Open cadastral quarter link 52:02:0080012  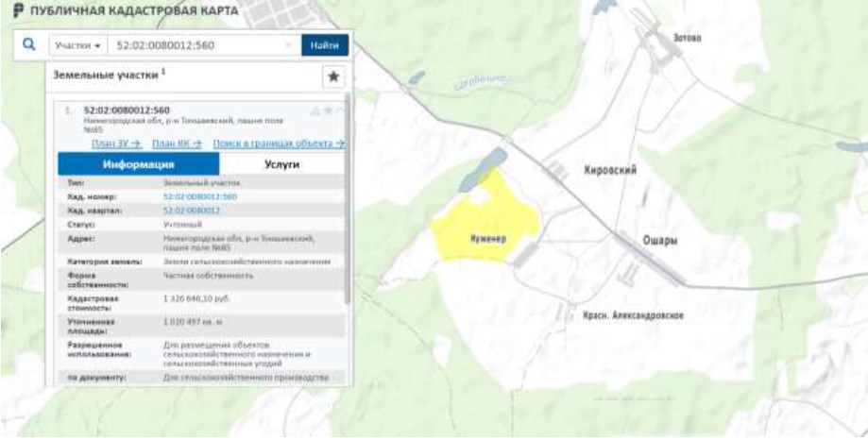tap(192, 210)
